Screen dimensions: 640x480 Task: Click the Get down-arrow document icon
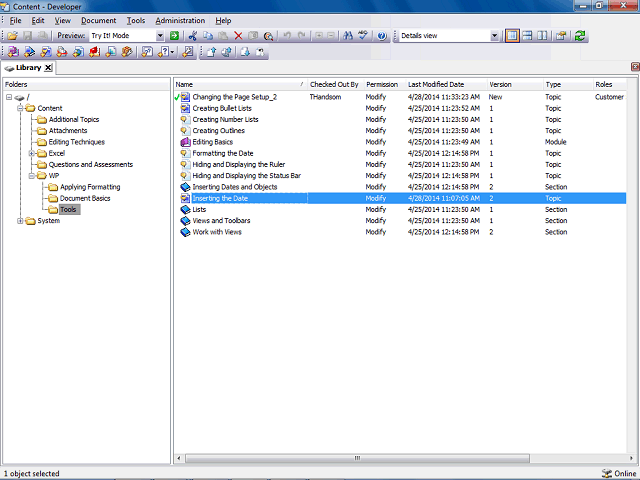(x=245, y=52)
